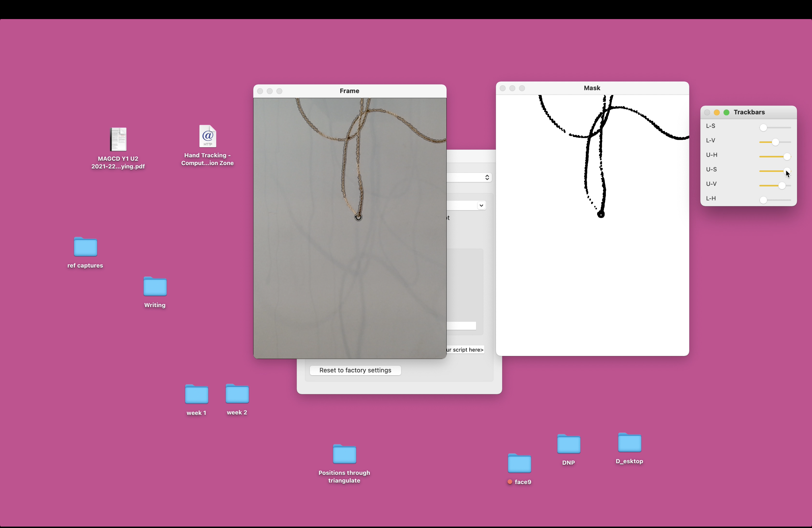The width and height of the screenshot is (812, 528).
Task: Select the Writing folder icon
Action: click(155, 286)
